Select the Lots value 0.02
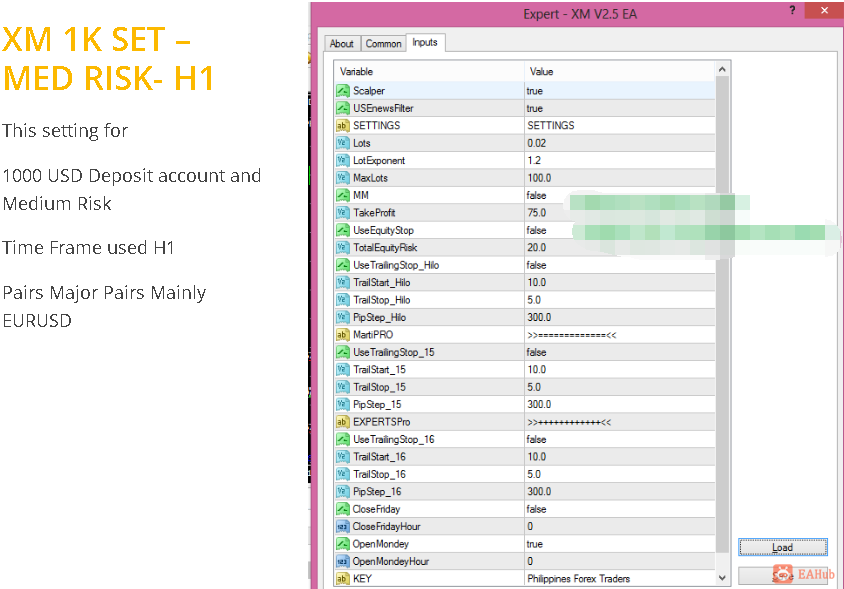Viewport: 844px width, 589px height. pyautogui.click(x=620, y=143)
